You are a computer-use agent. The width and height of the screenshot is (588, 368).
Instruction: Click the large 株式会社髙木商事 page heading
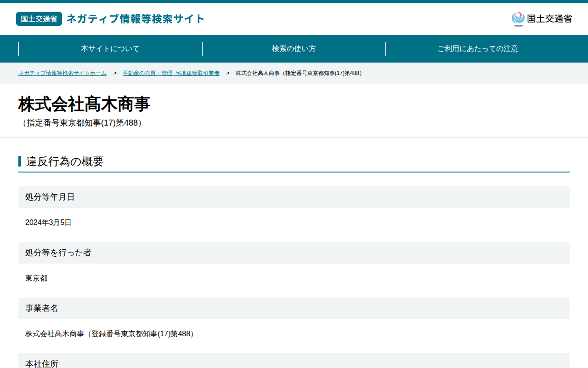pyautogui.click(x=85, y=104)
